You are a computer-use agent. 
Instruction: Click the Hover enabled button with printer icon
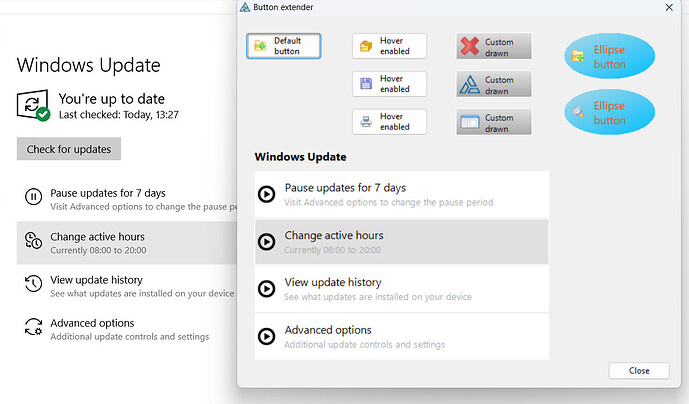[x=389, y=122]
